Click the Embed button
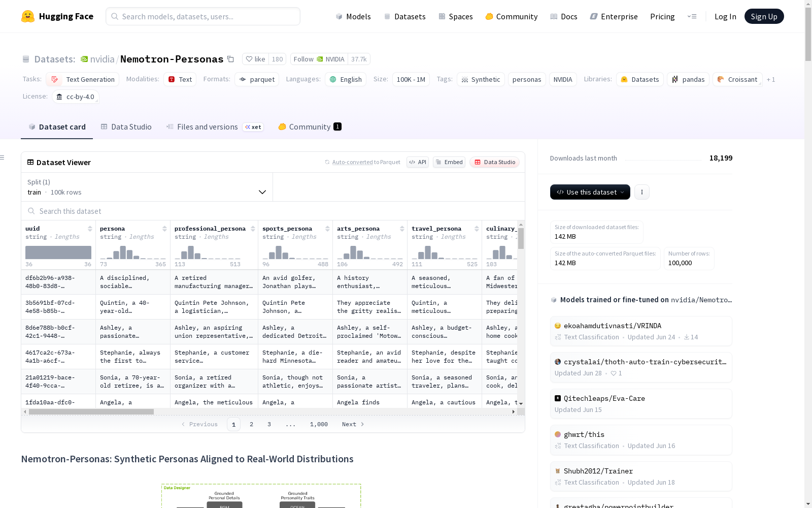Viewport: 812px width, 508px height. pos(449,162)
